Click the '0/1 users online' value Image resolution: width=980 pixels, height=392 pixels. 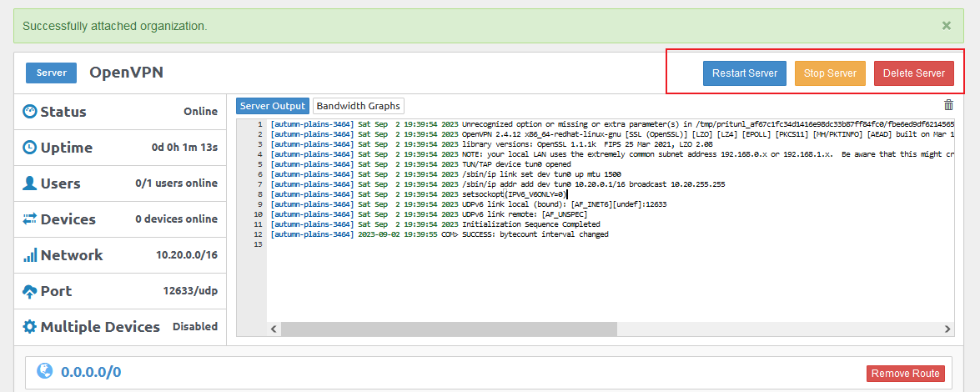[x=177, y=183]
